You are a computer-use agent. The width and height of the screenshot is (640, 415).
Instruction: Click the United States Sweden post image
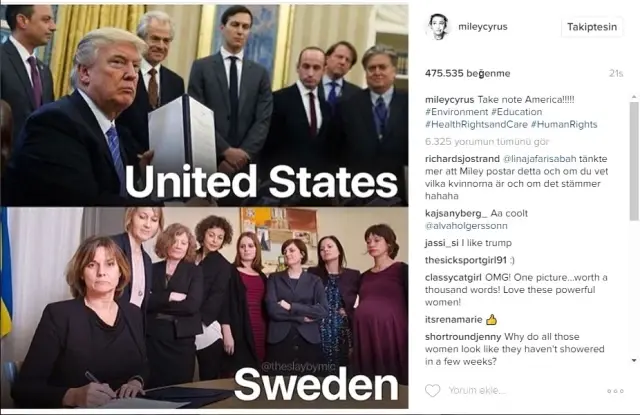(204, 206)
